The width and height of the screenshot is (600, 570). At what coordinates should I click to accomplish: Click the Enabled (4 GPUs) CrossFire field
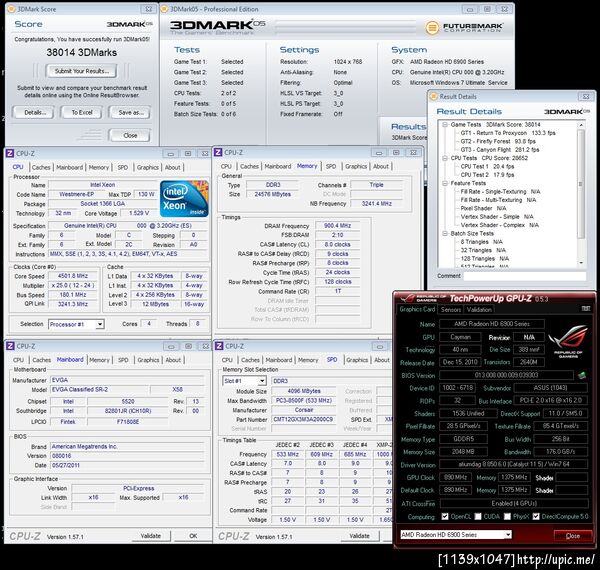tap(514, 503)
